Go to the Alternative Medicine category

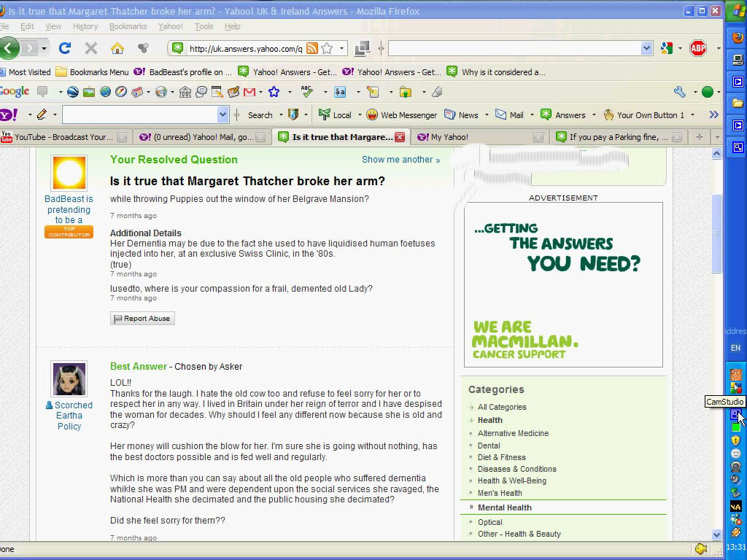pyautogui.click(x=513, y=433)
